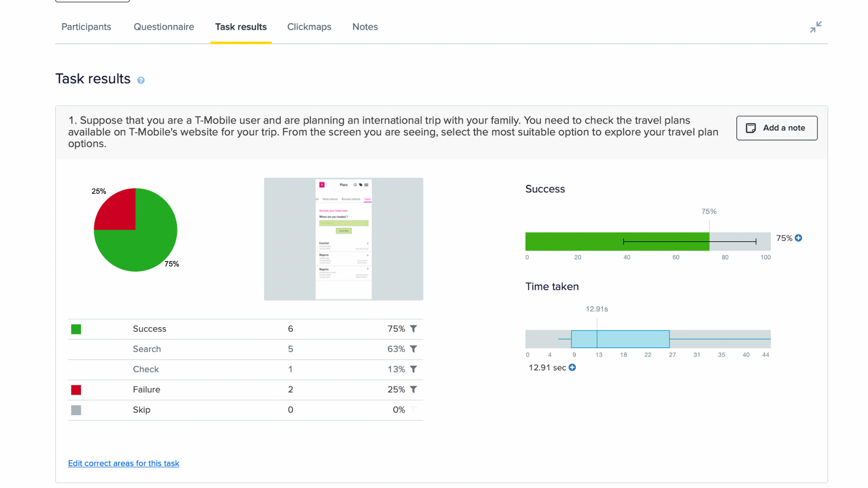This screenshot has width=868, height=488.
Task: Filter by Check row funnel icon
Action: coord(413,370)
